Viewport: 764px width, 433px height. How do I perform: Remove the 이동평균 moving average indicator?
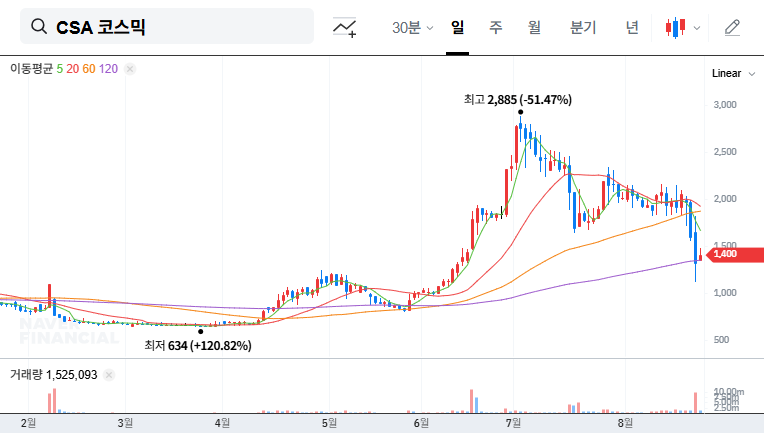130,69
